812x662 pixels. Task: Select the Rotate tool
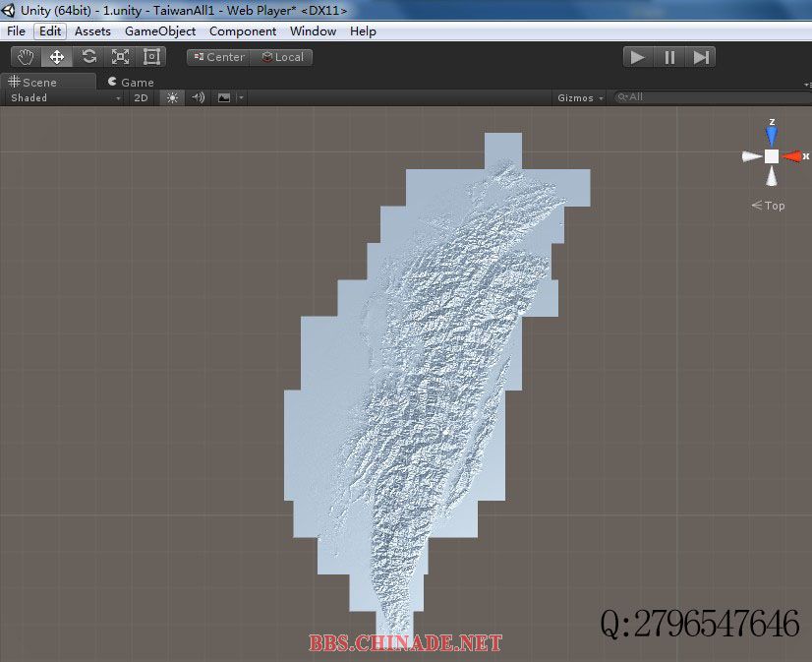coord(88,57)
